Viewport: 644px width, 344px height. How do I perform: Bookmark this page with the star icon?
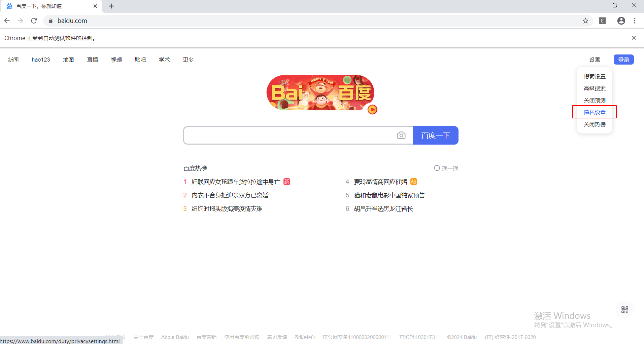pyautogui.click(x=585, y=21)
